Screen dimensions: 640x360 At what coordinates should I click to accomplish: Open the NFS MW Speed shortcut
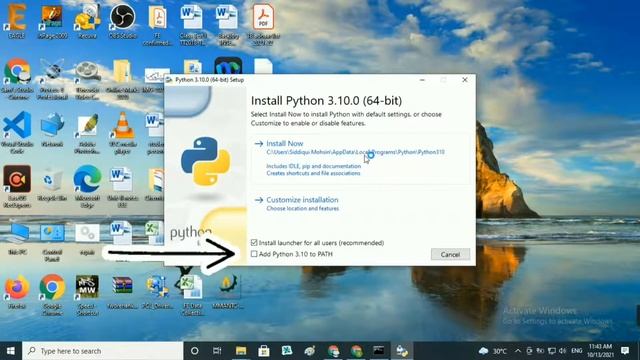pyautogui.click(x=87, y=295)
